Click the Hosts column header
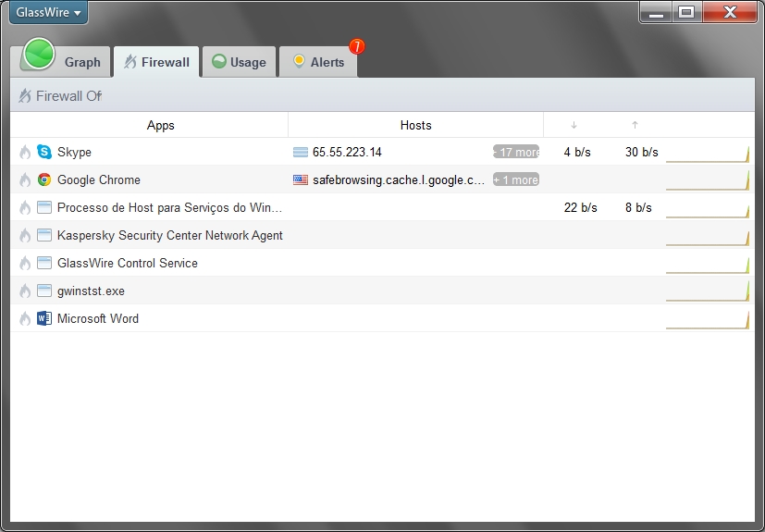This screenshot has width=765, height=532. [415, 126]
